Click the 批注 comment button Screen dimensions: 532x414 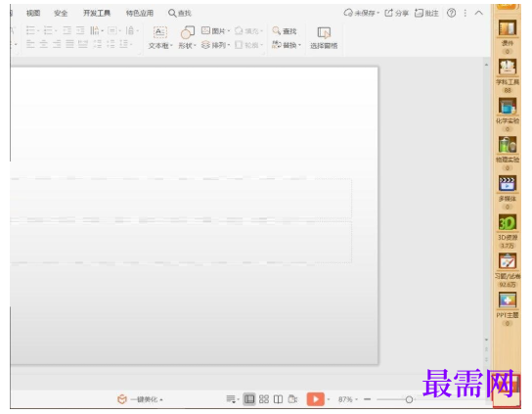click(426, 13)
